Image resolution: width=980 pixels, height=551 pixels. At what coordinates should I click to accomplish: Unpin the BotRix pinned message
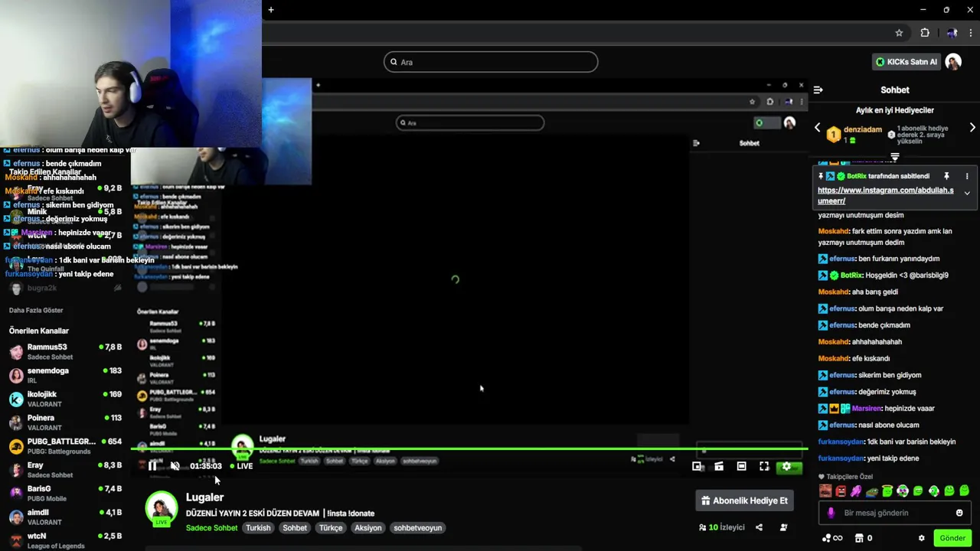[x=946, y=176]
